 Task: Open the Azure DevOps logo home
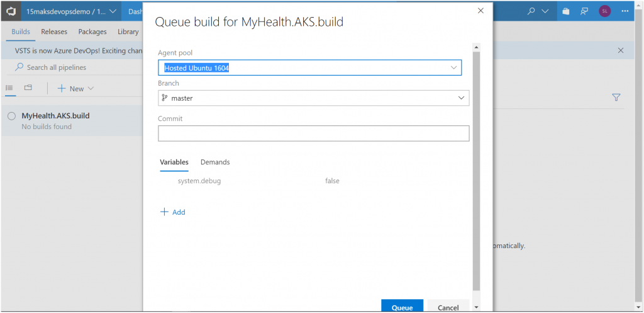pyautogui.click(x=10, y=11)
